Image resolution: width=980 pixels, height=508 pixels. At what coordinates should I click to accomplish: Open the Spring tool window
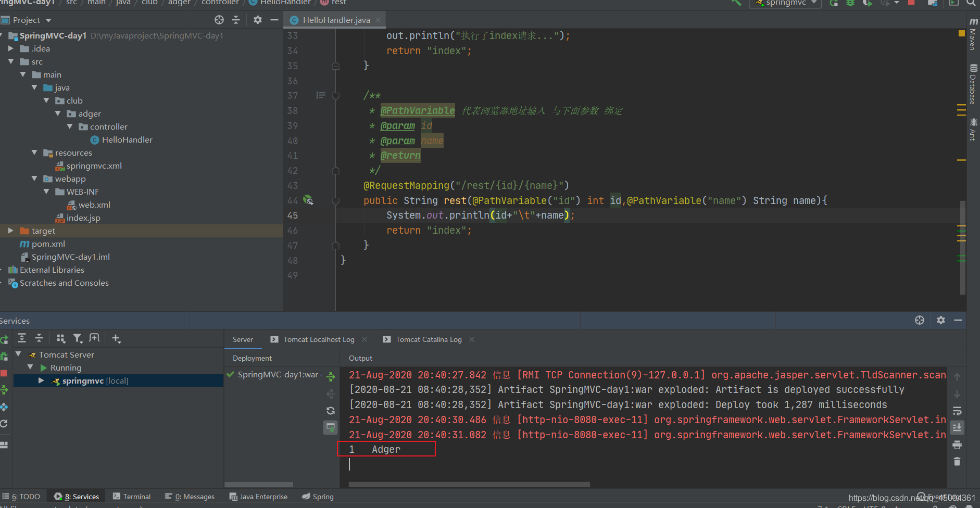click(318, 497)
